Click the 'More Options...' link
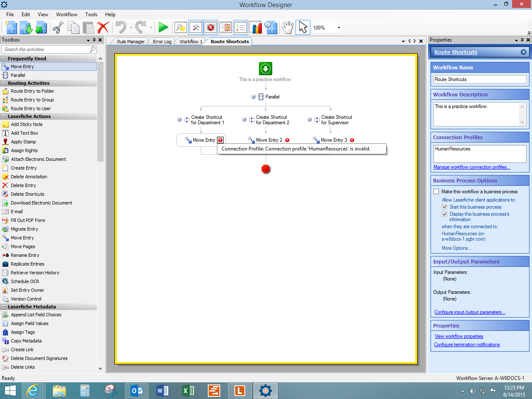The height and width of the screenshot is (399, 532). pos(456,248)
